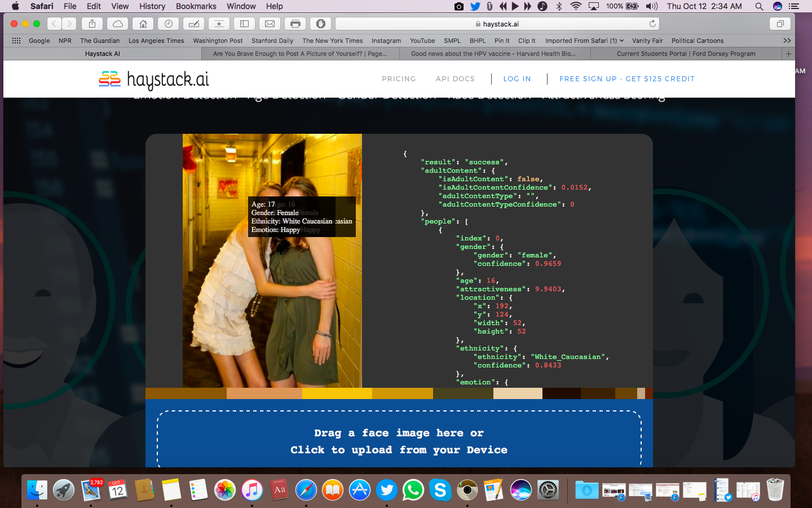Open iCloud Tabs from the toolbar

coord(118,24)
